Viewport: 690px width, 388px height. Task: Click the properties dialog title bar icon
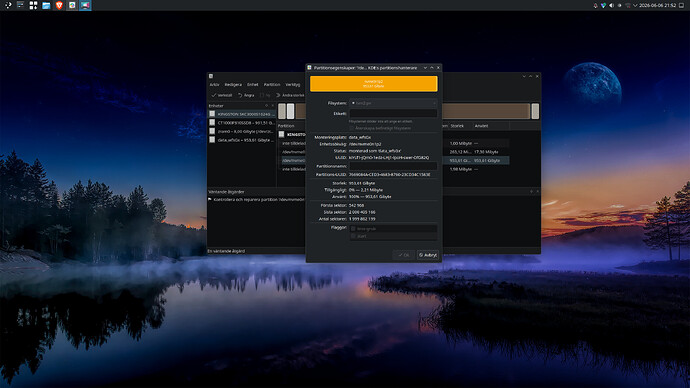309,68
